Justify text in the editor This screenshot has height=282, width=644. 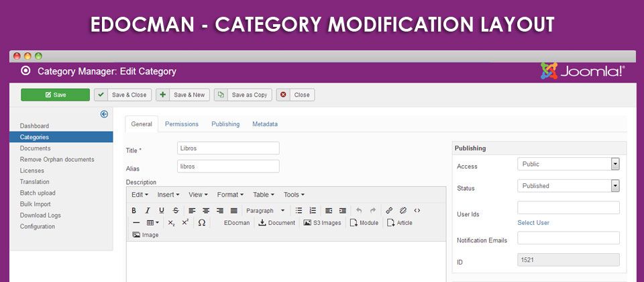pos(234,210)
